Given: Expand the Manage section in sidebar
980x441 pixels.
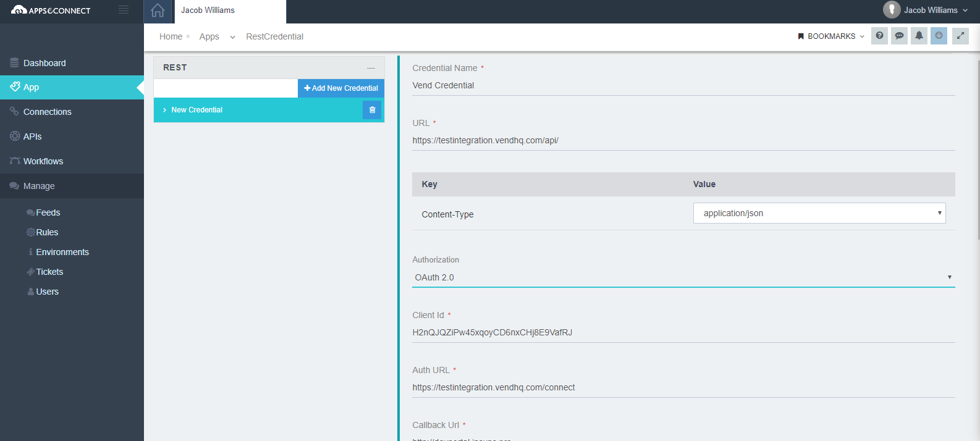Looking at the screenshot, I should (72, 186).
